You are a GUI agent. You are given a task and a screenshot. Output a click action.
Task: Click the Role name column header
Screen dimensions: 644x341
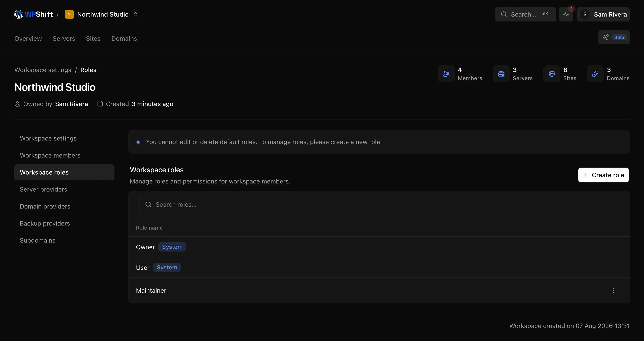tap(149, 228)
